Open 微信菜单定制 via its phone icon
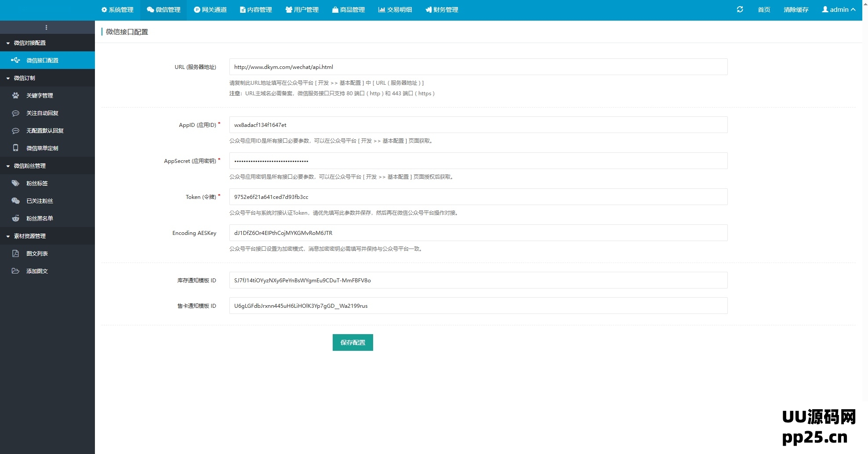Screen dimensions: 868x454 click(x=16, y=148)
